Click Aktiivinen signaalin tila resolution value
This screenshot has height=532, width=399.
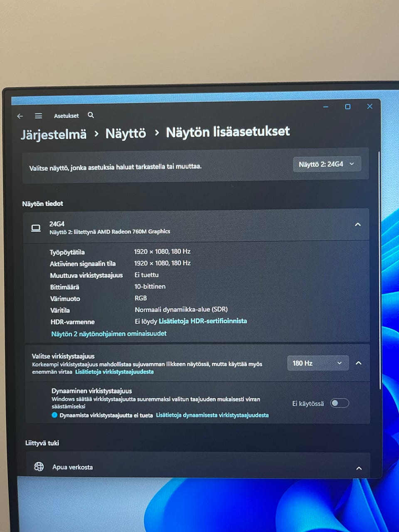pos(163,263)
